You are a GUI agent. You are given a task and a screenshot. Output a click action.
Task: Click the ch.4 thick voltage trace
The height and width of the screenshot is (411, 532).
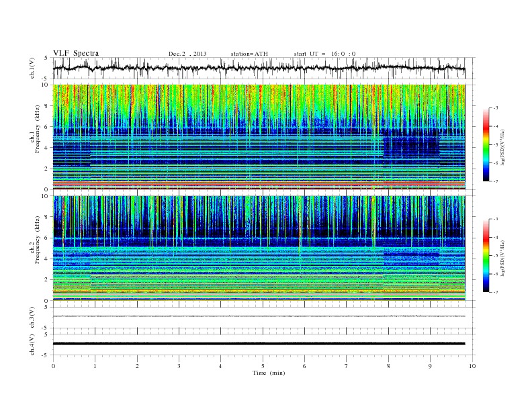pyautogui.click(x=259, y=344)
